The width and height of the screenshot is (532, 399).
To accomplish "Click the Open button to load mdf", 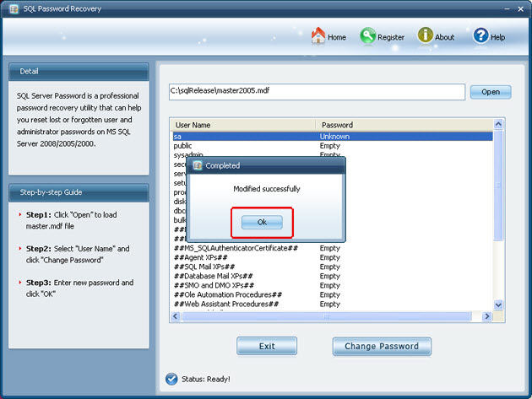I will coord(491,92).
